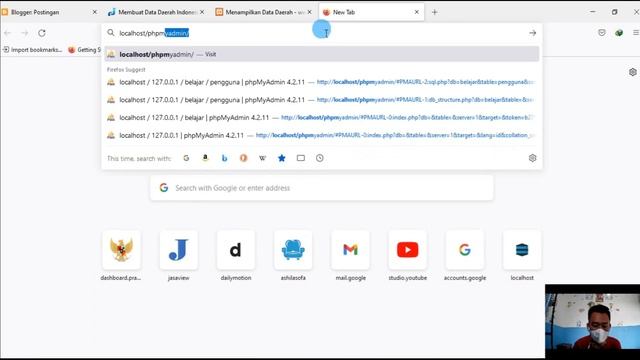Viewport: 640px width, 360px height.
Task: Go forward with the forward arrow
Action: click(24, 33)
